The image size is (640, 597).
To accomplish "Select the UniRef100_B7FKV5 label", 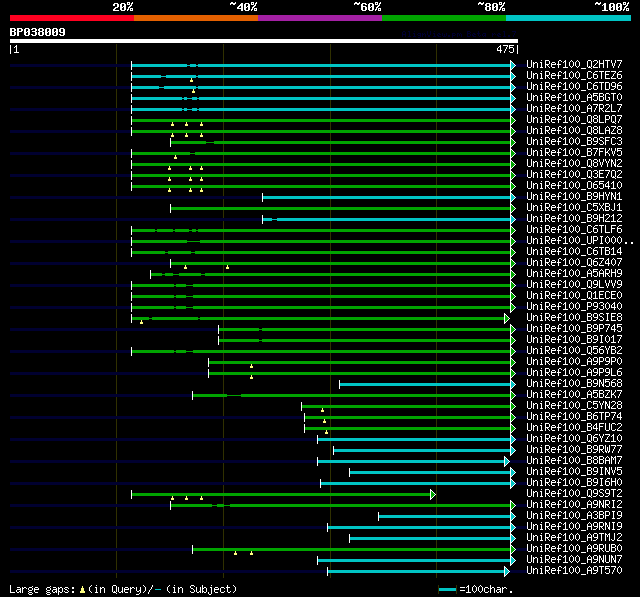I will pos(574,153).
